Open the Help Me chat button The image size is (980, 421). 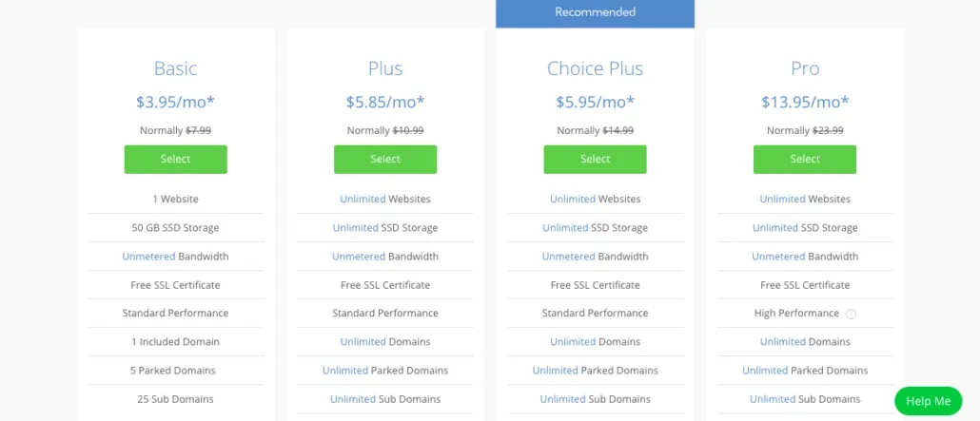tap(928, 401)
